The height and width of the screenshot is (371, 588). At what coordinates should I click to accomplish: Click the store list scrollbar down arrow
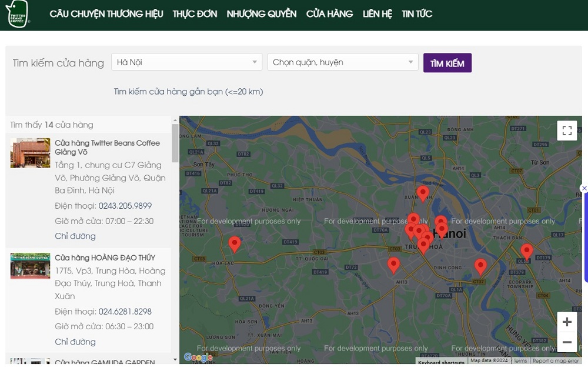[175, 359]
